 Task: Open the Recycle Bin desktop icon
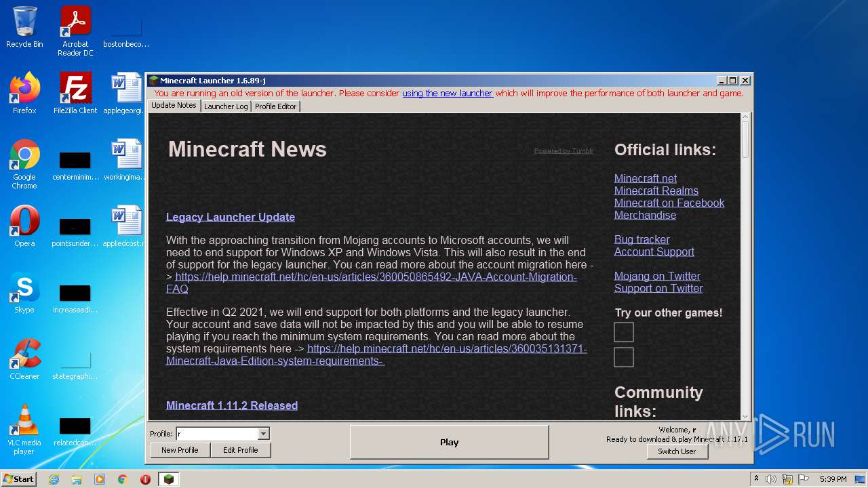click(24, 28)
